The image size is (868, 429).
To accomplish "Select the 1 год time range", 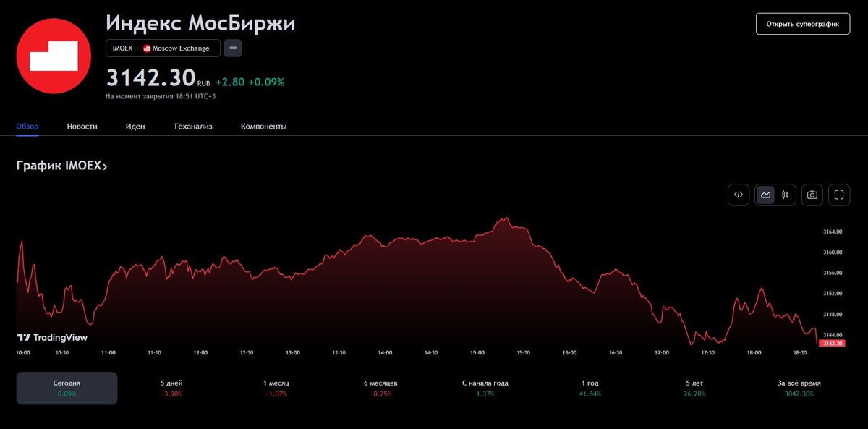I will pos(590,388).
